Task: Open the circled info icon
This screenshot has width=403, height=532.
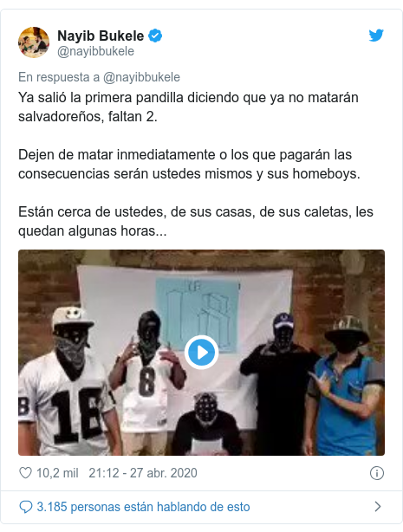Action: tap(376, 473)
